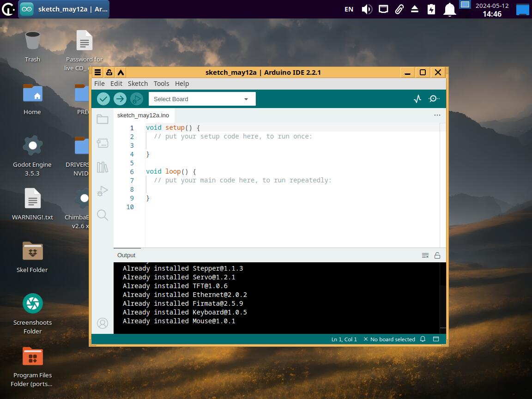The width and height of the screenshot is (532, 399).
Task: Open the Serial Plotter
Action: click(417, 99)
